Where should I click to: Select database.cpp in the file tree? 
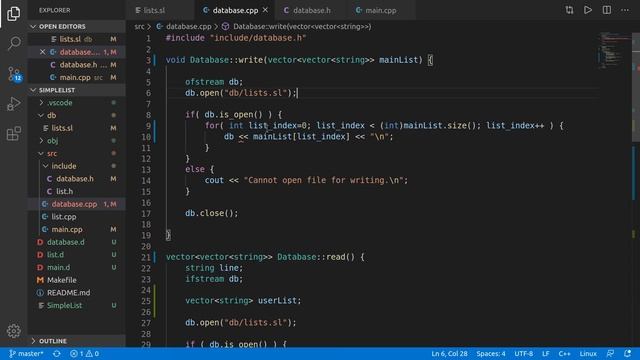tap(76, 204)
